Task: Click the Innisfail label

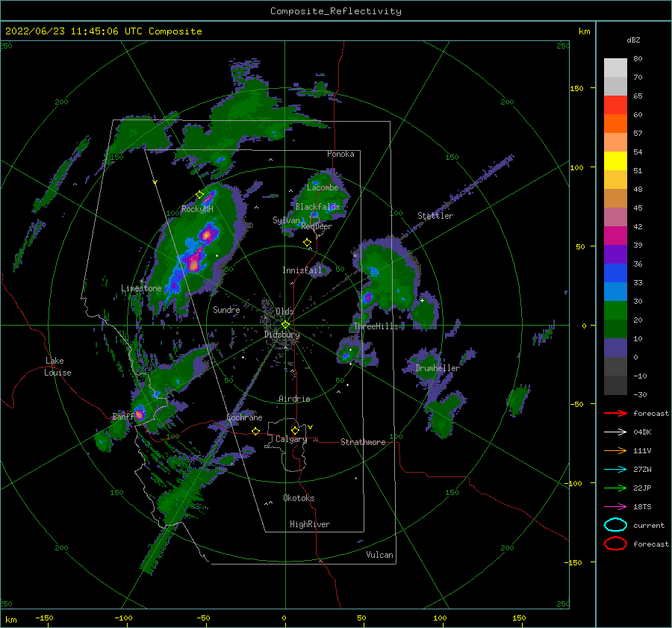Action: click(302, 270)
